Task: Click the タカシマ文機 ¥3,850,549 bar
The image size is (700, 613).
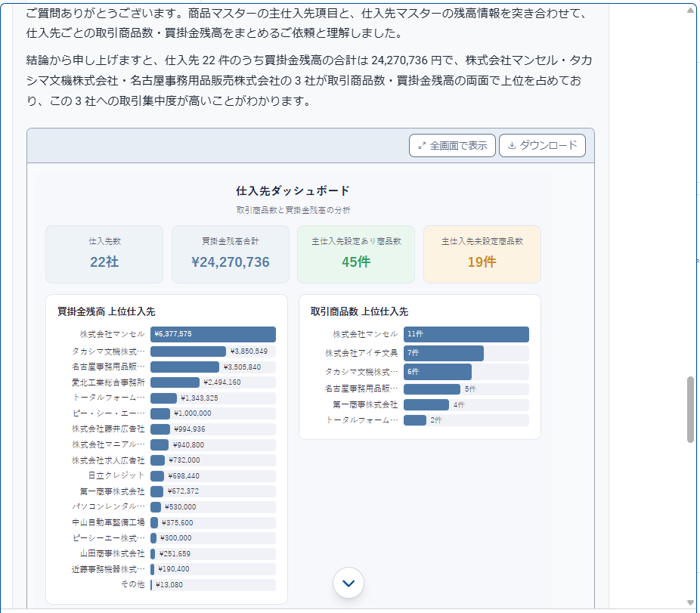Action: 188,351
